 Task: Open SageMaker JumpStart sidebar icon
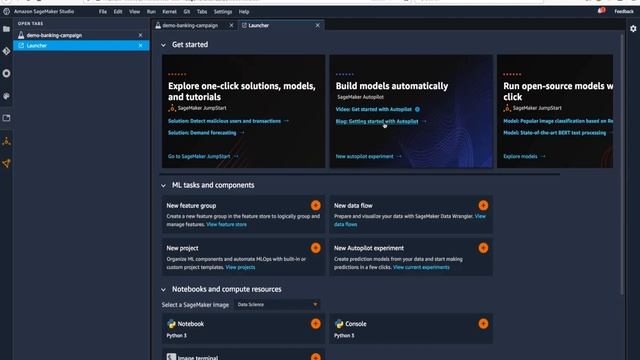click(6, 141)
